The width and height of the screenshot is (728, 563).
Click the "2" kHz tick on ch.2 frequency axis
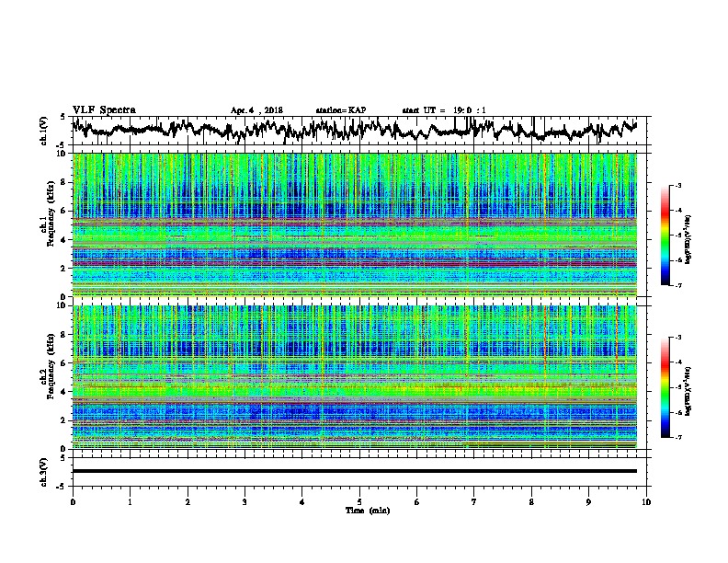pyautogui.click(x=64, y=419)
